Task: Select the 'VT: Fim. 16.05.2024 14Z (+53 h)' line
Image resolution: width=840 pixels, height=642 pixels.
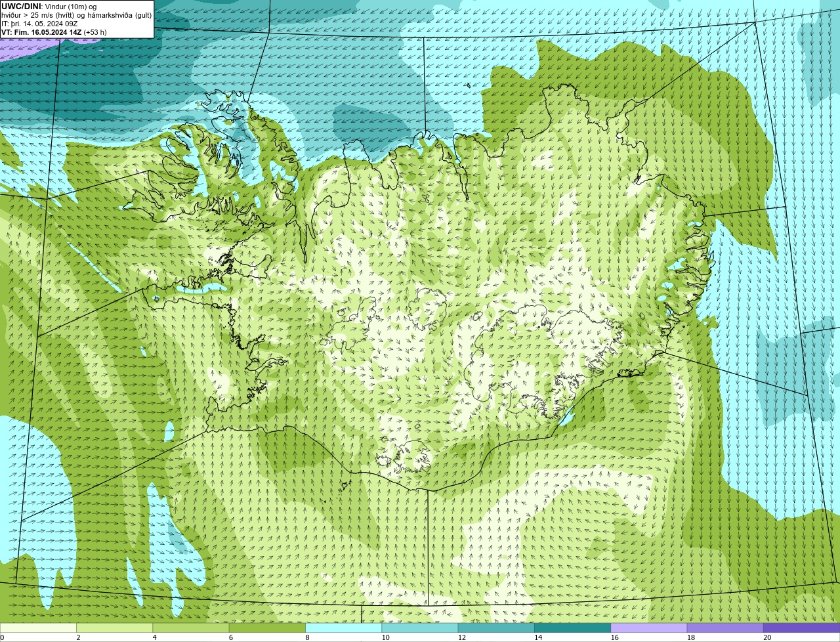Action: click(x=54, y=32)
